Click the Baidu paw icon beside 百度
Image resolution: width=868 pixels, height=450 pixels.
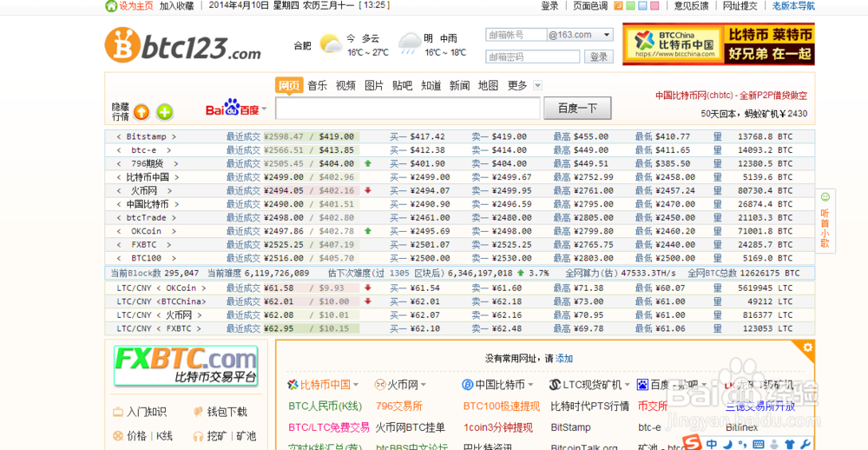(642, 385)
